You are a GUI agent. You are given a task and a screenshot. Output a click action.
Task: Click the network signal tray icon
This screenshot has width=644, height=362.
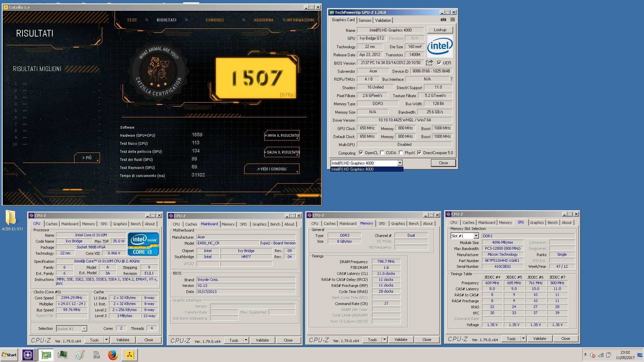click(x=601, y=355)
